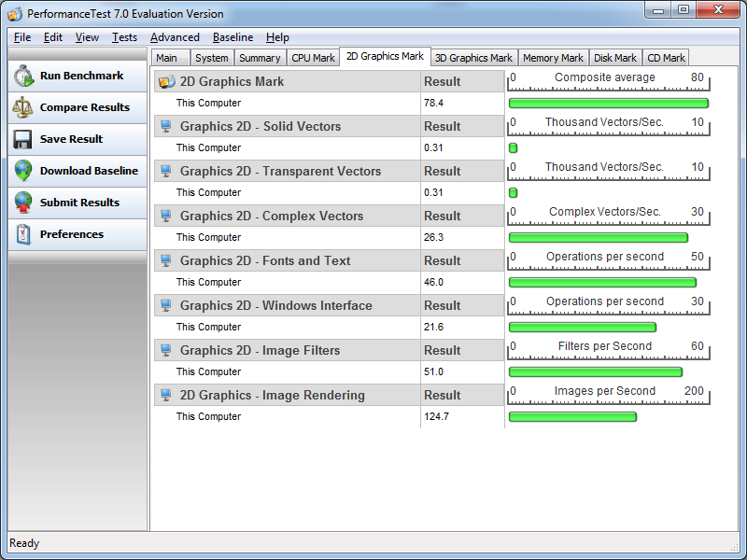
Task: Click the monitor icon beside Windows Interface
Action: tap(166, 305)
